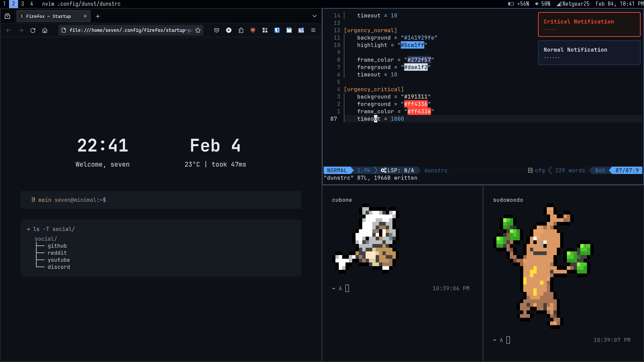
Task: Click the #5ca1ff highlight color value
Action: [x=413, y=45]
